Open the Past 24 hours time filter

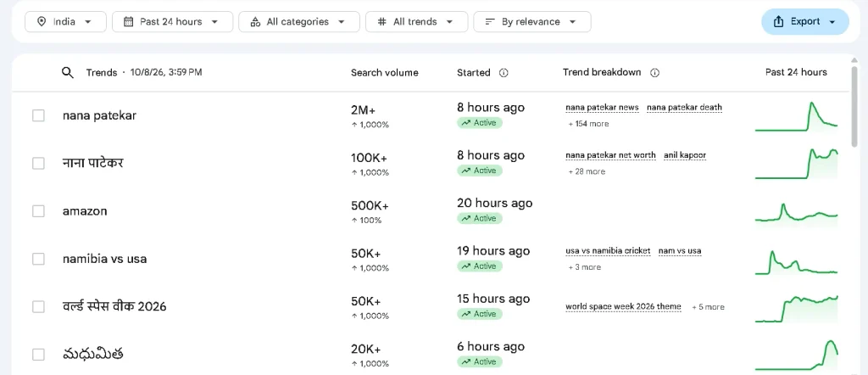tap(173, 21)
